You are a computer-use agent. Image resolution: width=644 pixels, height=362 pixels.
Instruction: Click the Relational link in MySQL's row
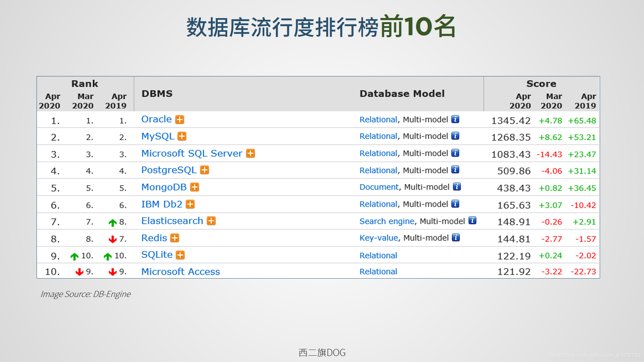click(378, 136)
